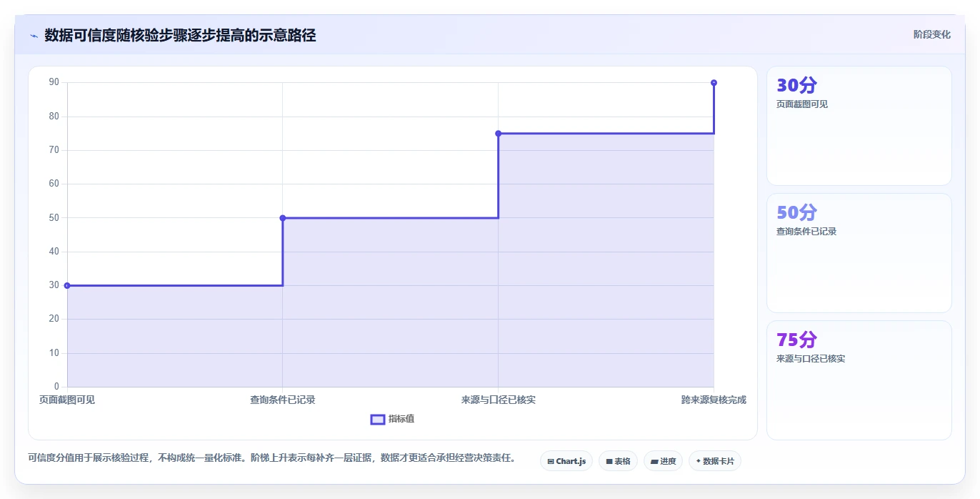This screenshot has width=980, height=499.
Task: Click x-axis label 来源与口径已核实
Action: pyautogui.click(x=499, y=400)
